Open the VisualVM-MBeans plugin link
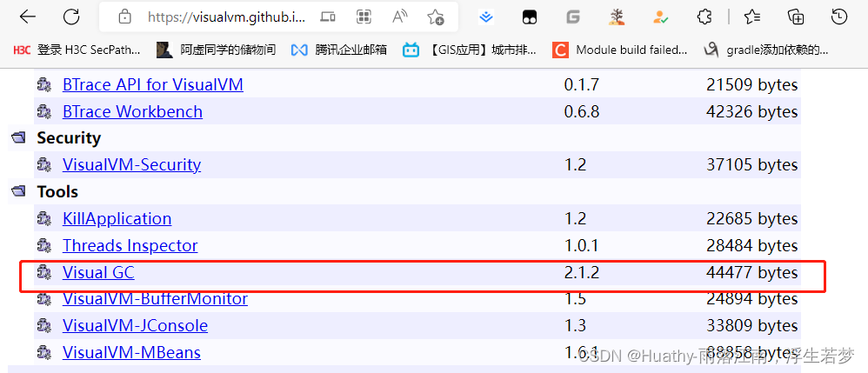868x373 pixels. coord(131,351)
